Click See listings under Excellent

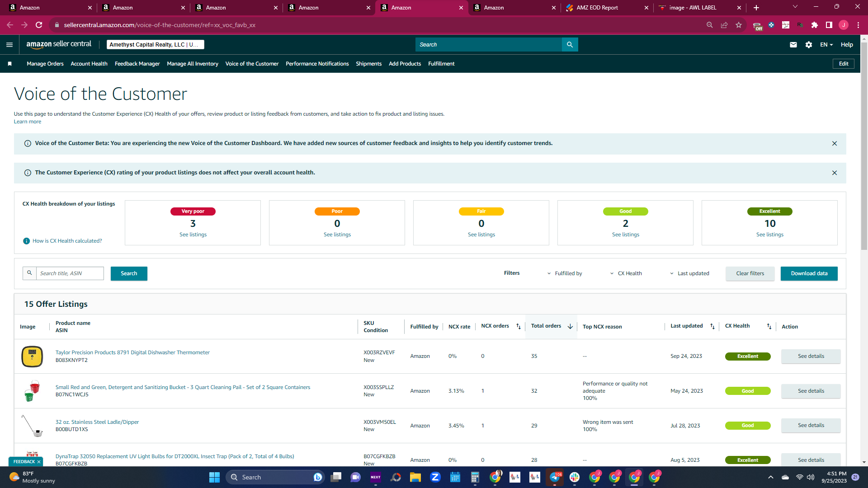[x=769, y=235]
